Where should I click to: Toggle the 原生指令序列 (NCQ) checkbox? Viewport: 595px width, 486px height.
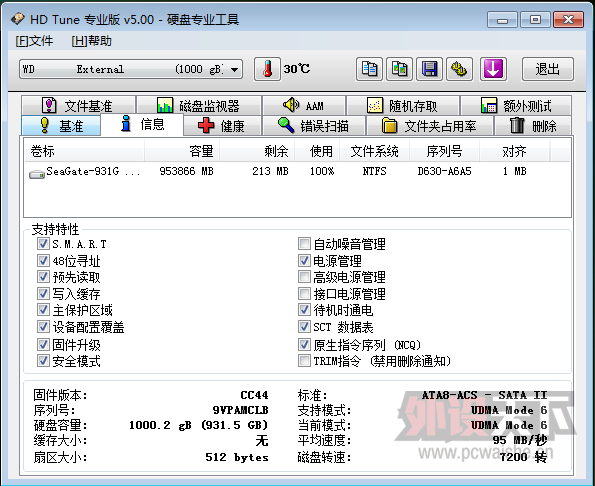[304, 344]
